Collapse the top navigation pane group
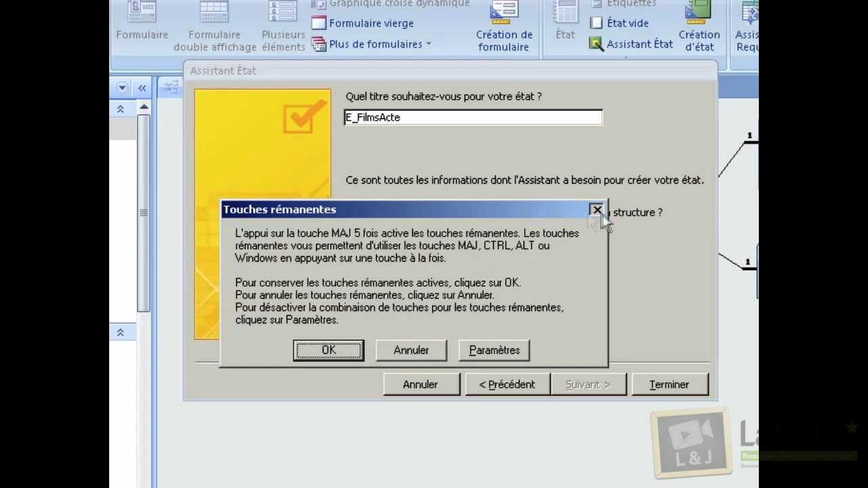 click(120, 109)
